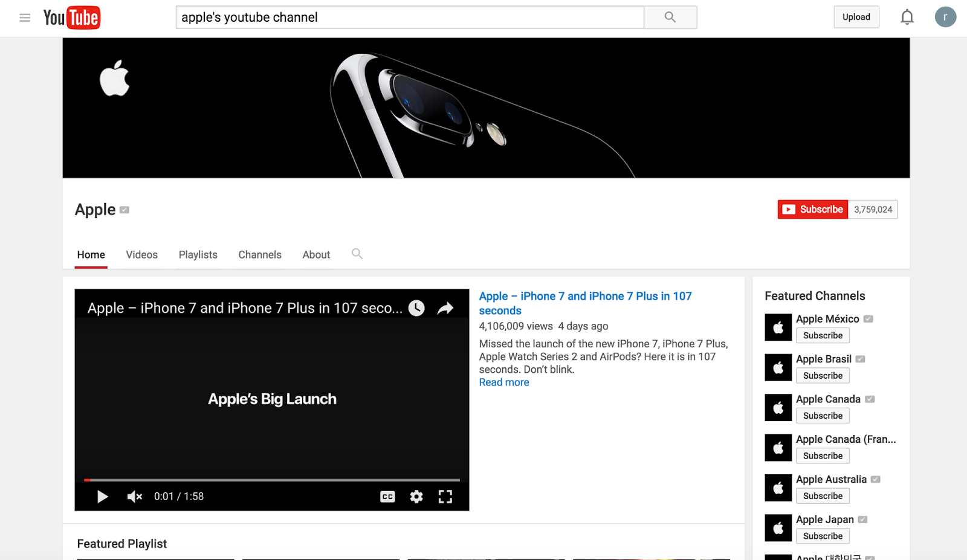This screenshot has height=560, width=967.
Task: Open the notifications bell
Action: pyautogui.click(x=907, y=17)
